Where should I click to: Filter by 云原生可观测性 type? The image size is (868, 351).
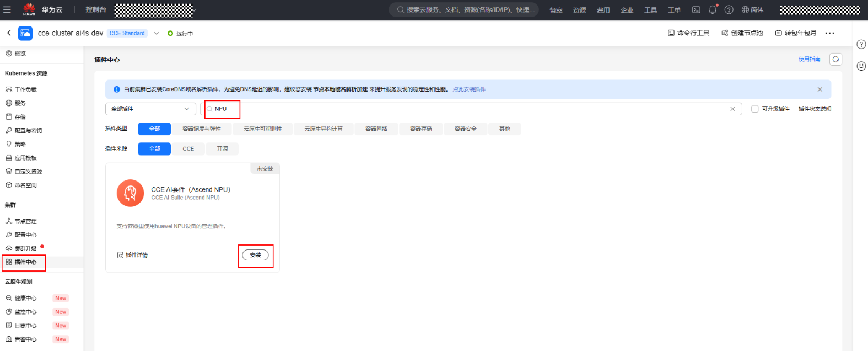[x=263, y=129]
